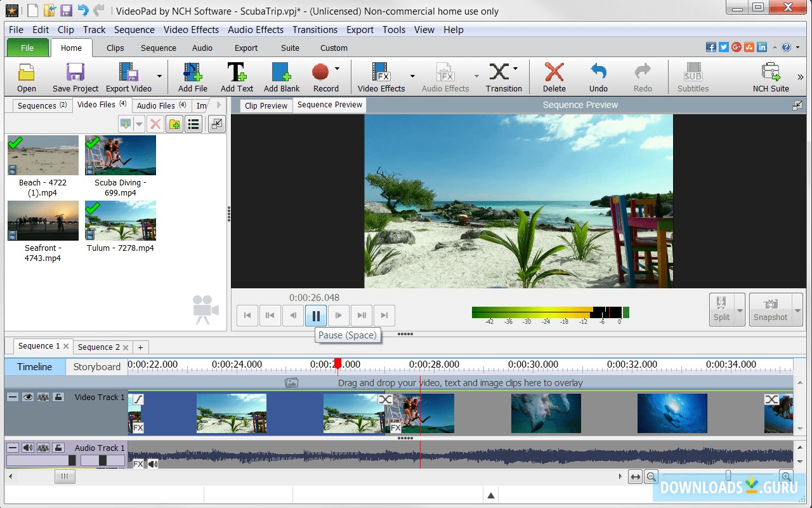Open the Video Effects panel
Image resolution: width=812 pixels, height=508 pixels.
381,73
